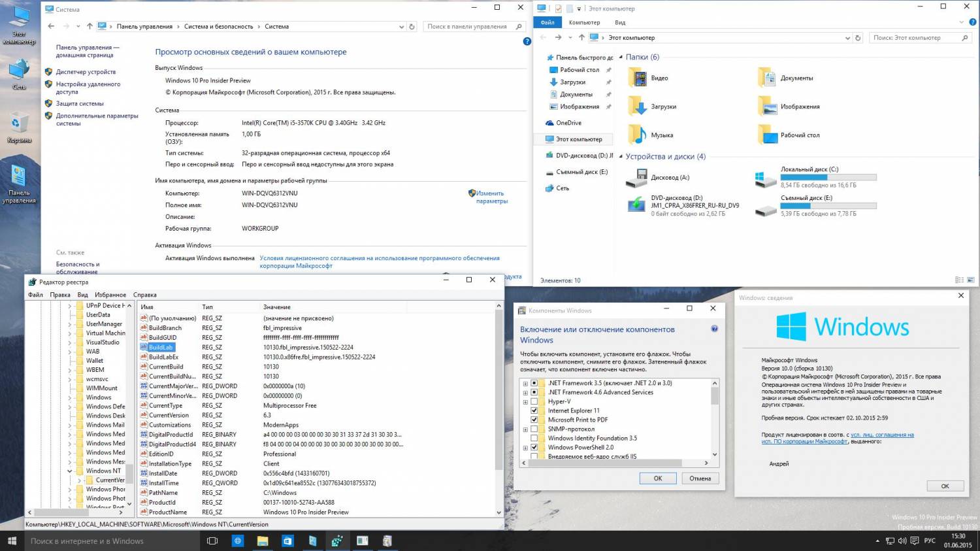This screenshot has height=551, width=980.
Task: Expand the CurrentVersion registry key
Action: [x=80, y=480]
